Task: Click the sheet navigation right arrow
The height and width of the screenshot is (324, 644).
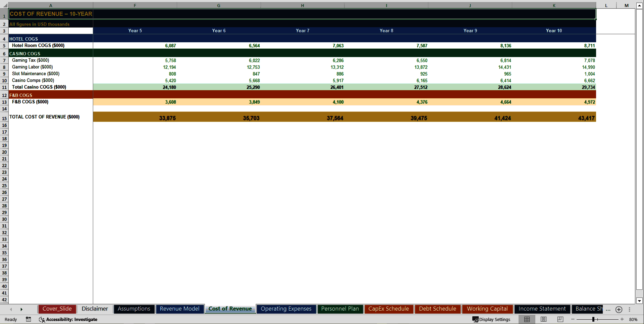Action: coord(22,309)
